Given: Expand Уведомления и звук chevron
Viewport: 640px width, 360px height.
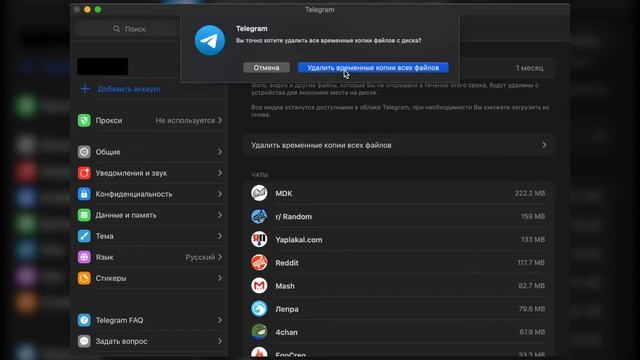Looking at the screenshot, I should click(x=220, y=173).
